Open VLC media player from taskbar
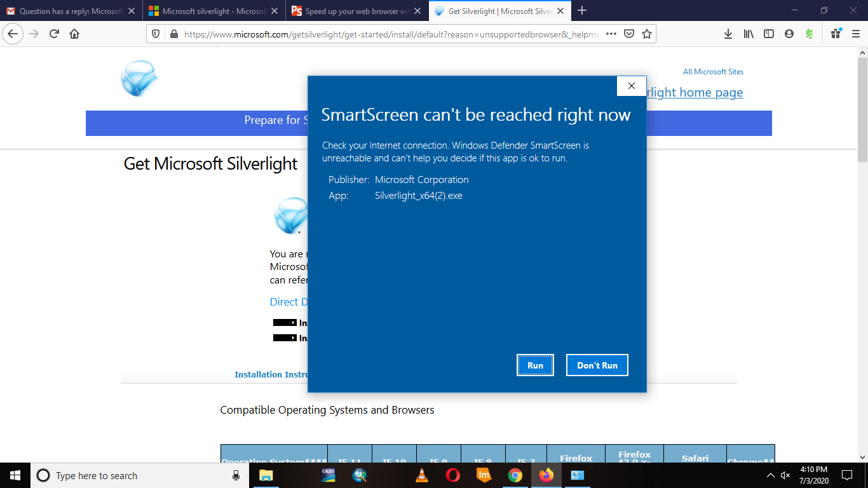Screen dimensions: 868x488 [422, 475]
